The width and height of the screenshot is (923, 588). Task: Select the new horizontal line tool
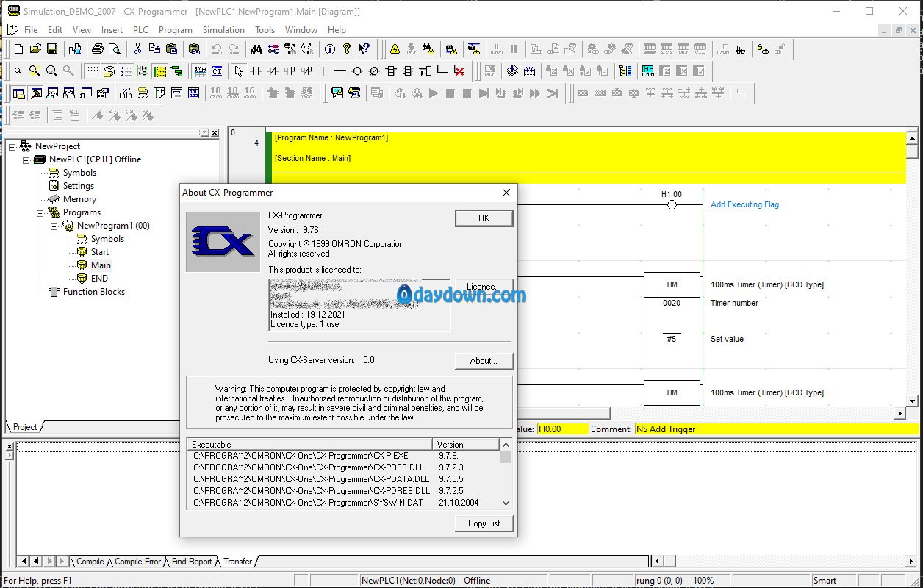(340, 71)
